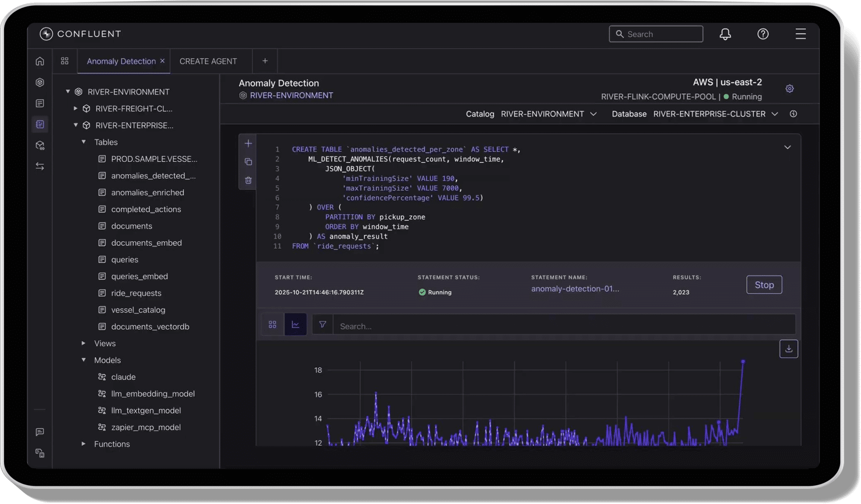The image size is (861, 504).
Task: Open the Catalog RIVER-ENVIRONMENT dropdown
Action: pos(549,114)
